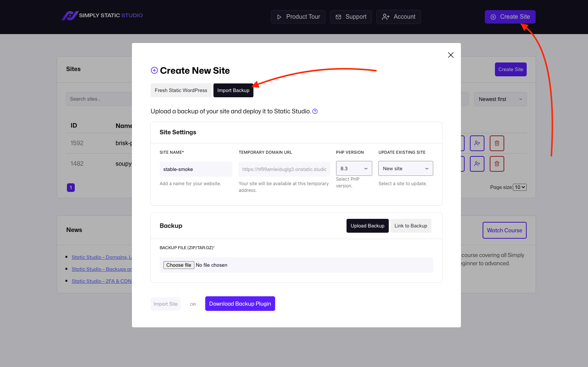Add user to site 1592
Image resolution: width=588 pixels, height=367 pixels.
tap(477, 143)
